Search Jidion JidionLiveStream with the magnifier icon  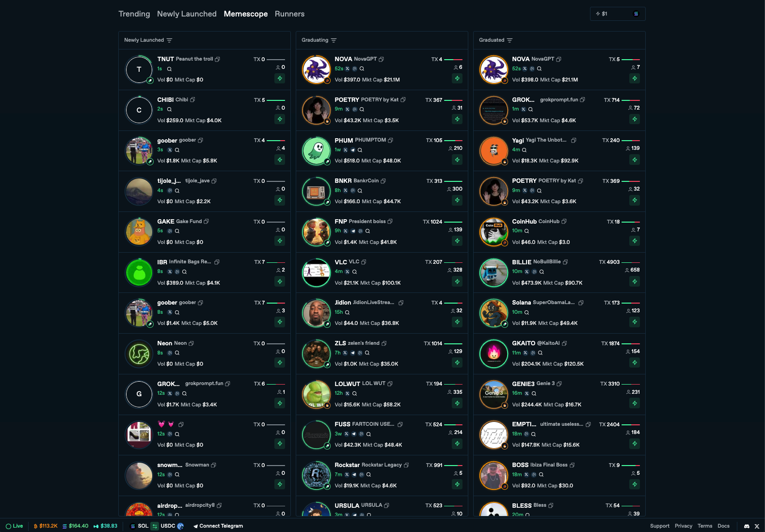(x=347, y=312)
